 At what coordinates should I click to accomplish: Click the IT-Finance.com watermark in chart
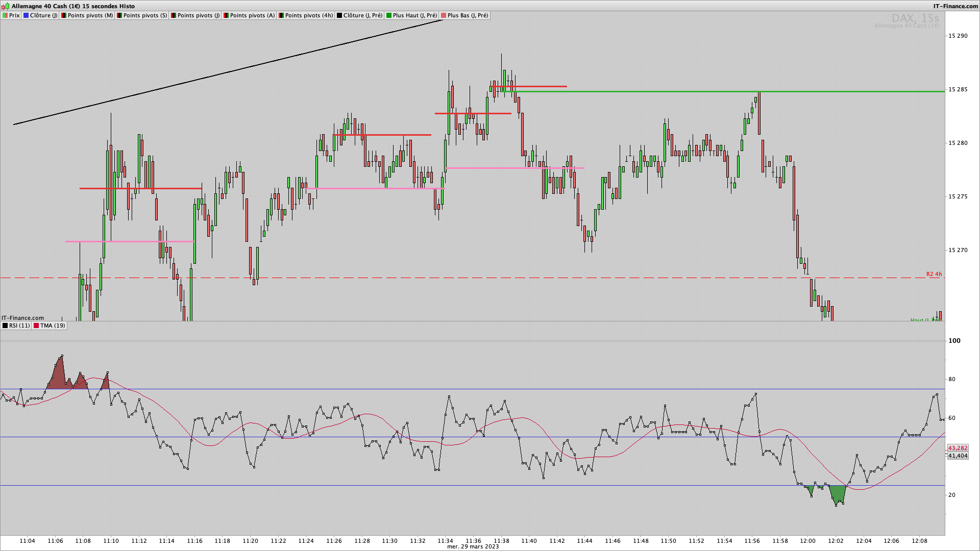(23, 318)
